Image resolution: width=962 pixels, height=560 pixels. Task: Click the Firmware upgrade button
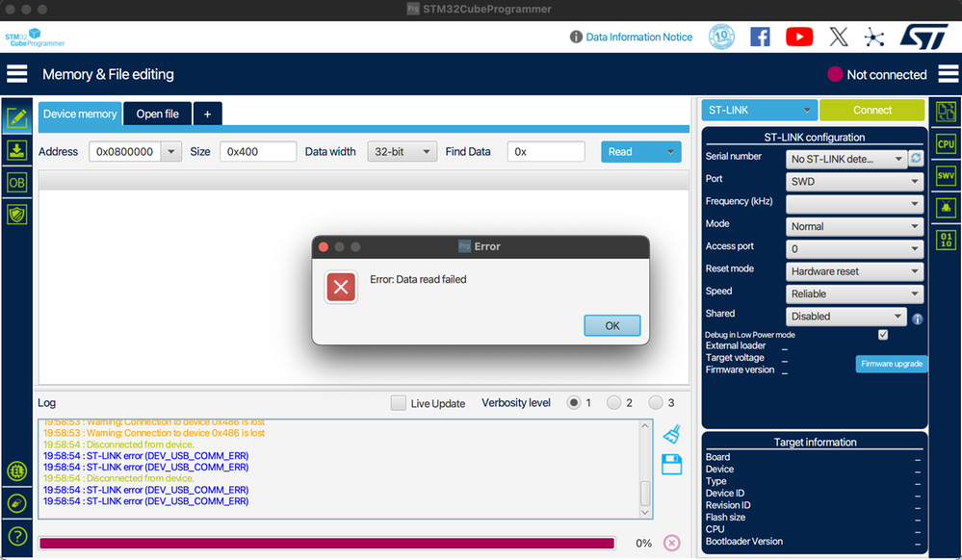tap(892, 364)
